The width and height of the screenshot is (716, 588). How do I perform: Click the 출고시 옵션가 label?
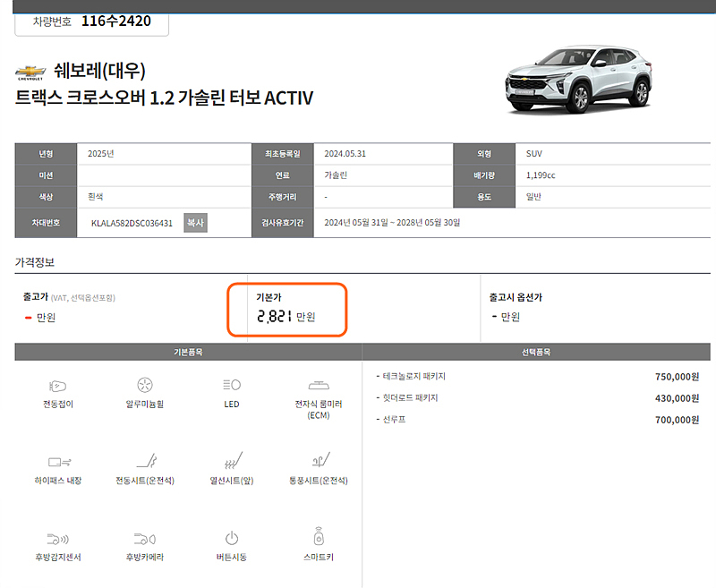coord(516,297)
